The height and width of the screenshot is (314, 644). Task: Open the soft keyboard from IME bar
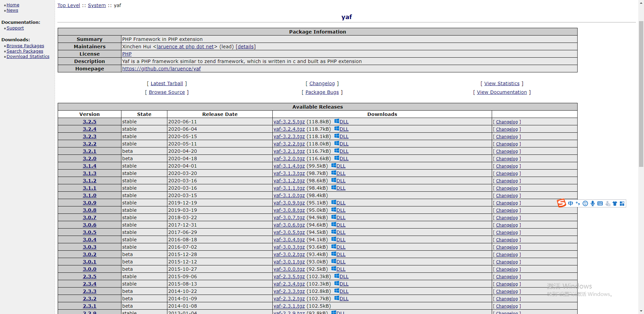click(600, 203)
